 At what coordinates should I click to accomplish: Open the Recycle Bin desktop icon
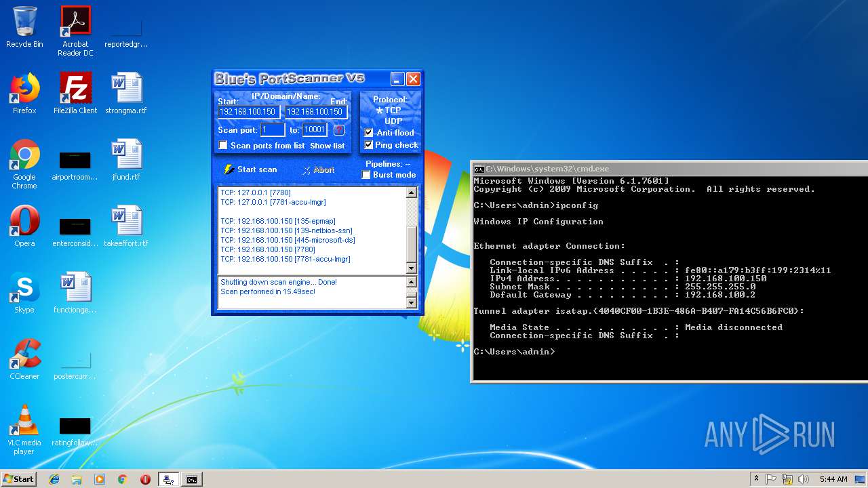pyautogui.click(x=24, y=28)
